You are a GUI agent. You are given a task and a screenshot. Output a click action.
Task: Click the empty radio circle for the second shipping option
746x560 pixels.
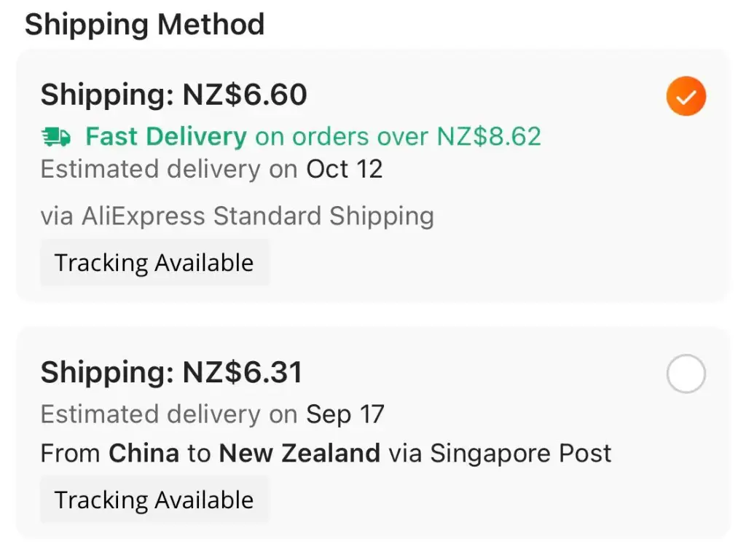[686, 374]
